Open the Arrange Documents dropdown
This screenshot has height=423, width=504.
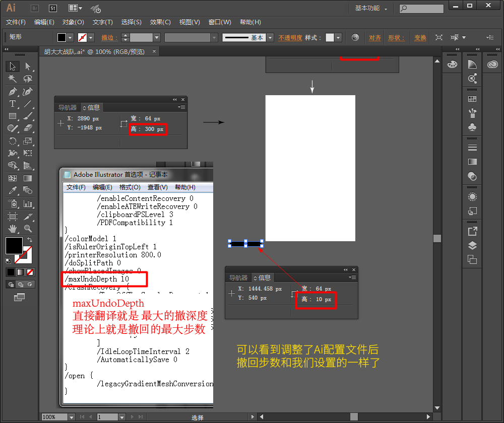(x=75, y=8)
